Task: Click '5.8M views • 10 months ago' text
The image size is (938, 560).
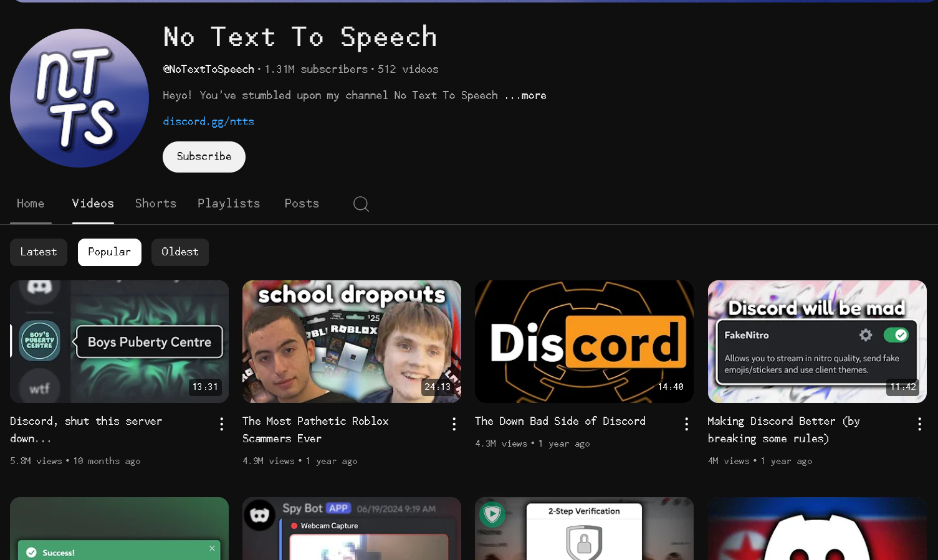Action: (75, 461)
